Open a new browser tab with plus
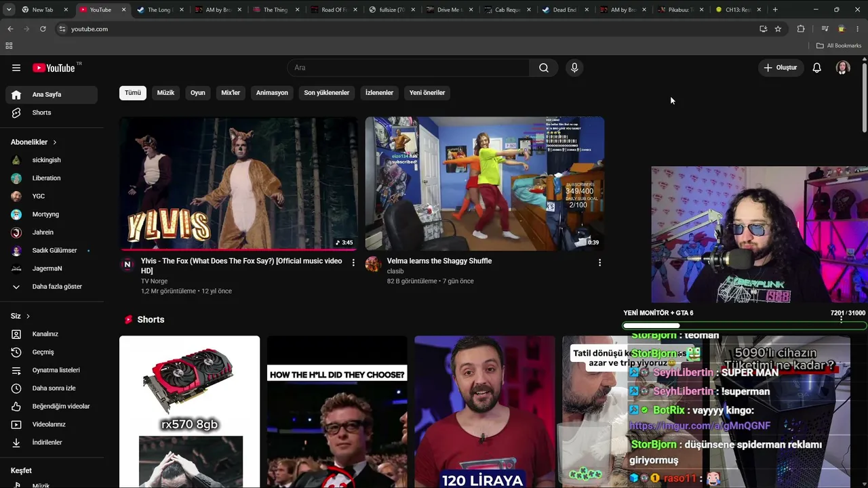868x488 pixels. pos(775,9)
